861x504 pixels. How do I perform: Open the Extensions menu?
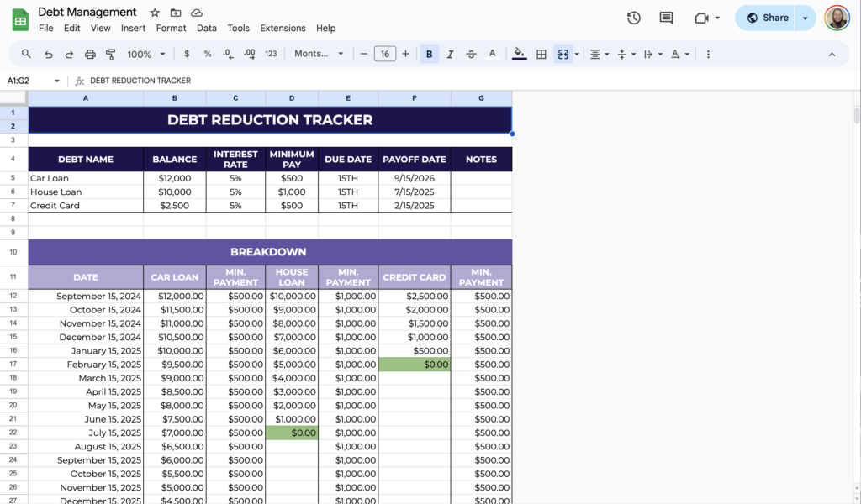click(x=283, y=28)
